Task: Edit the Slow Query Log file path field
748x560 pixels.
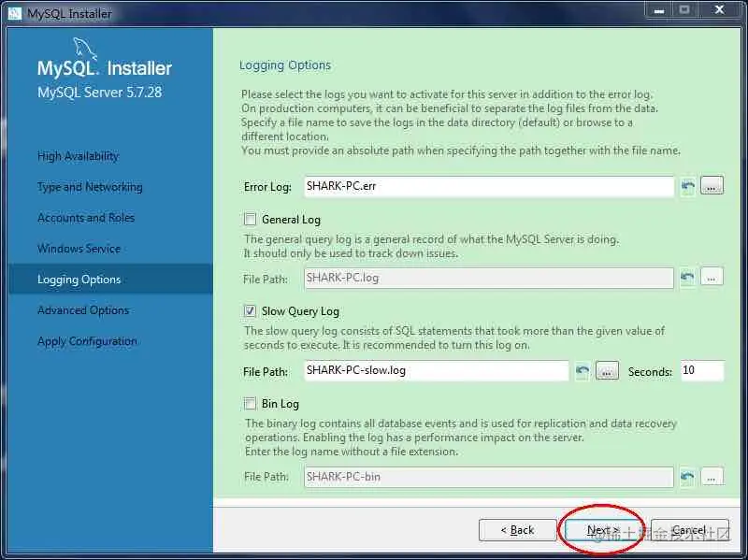Action: click(x=437, y=370)
